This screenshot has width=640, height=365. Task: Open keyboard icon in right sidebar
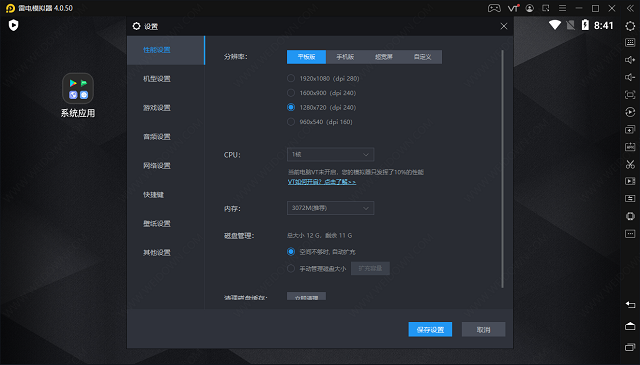point(630,42)
